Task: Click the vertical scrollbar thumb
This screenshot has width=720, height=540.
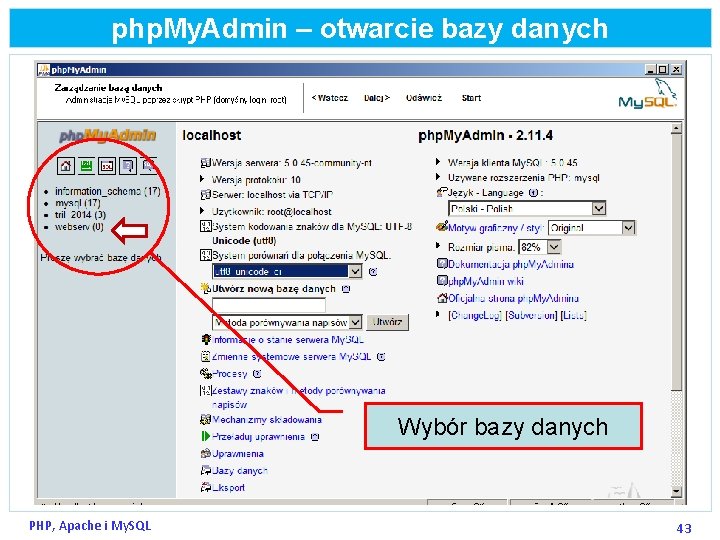Action: pos(676,262)
